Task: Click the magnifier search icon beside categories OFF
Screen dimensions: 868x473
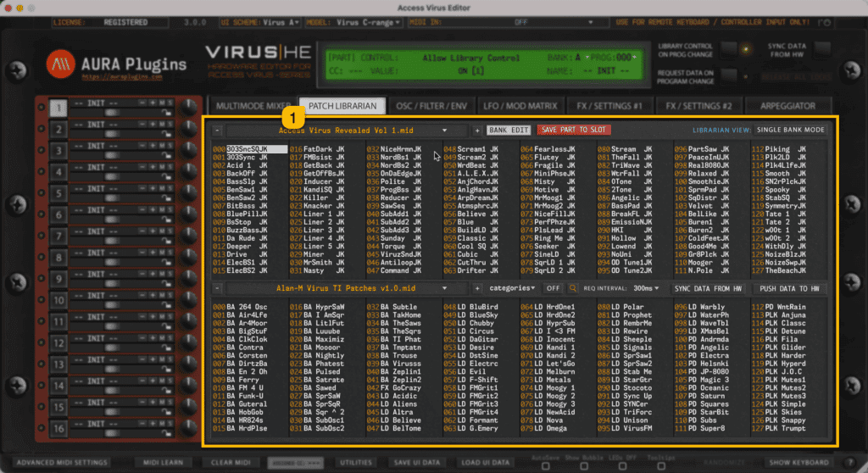Action: 572,288
